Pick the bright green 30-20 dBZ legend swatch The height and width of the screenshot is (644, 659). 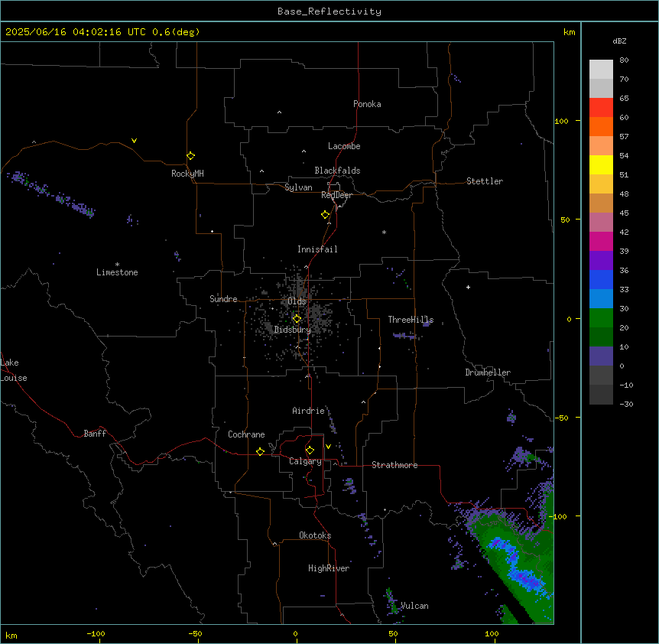point(601,318)
